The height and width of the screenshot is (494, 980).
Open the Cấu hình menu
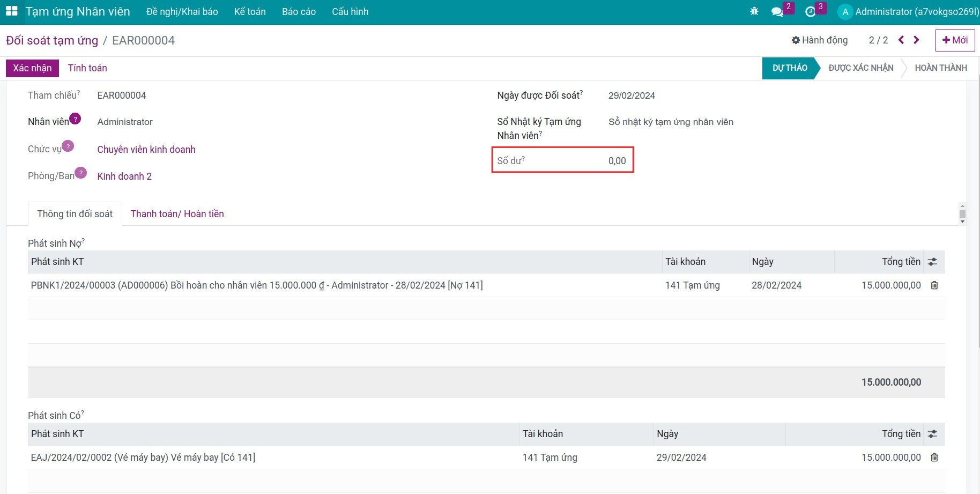(350, 12)
